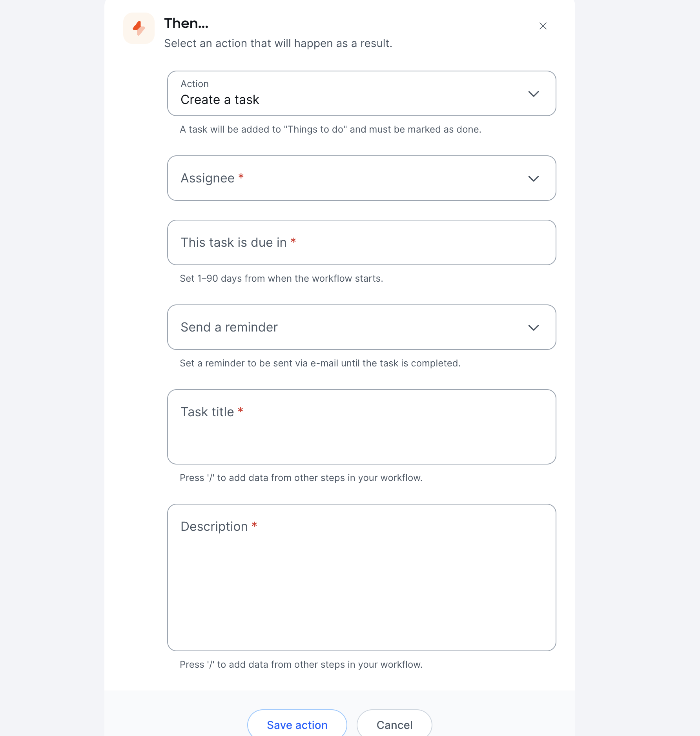Click the Then... heading
700x736 pixels.
[x=186, y=23]
